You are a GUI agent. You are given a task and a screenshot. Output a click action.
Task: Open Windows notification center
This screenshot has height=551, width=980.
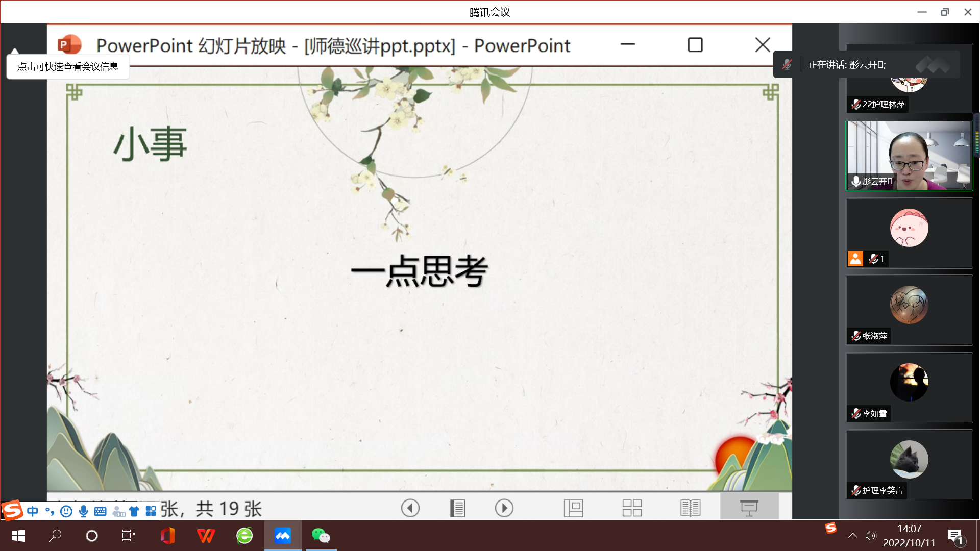(955, 537)
